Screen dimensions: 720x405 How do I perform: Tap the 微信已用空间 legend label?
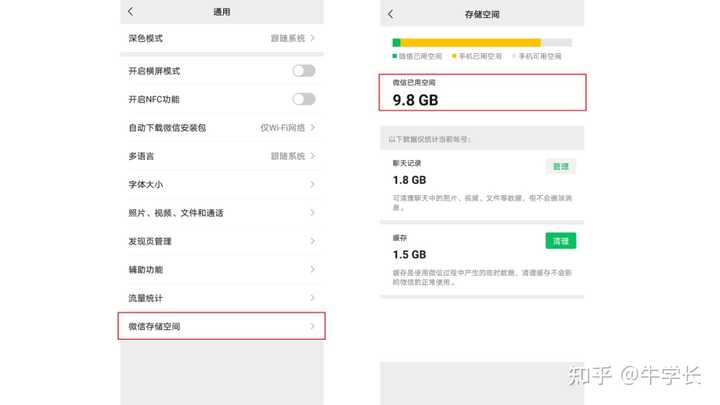[420, 56]
